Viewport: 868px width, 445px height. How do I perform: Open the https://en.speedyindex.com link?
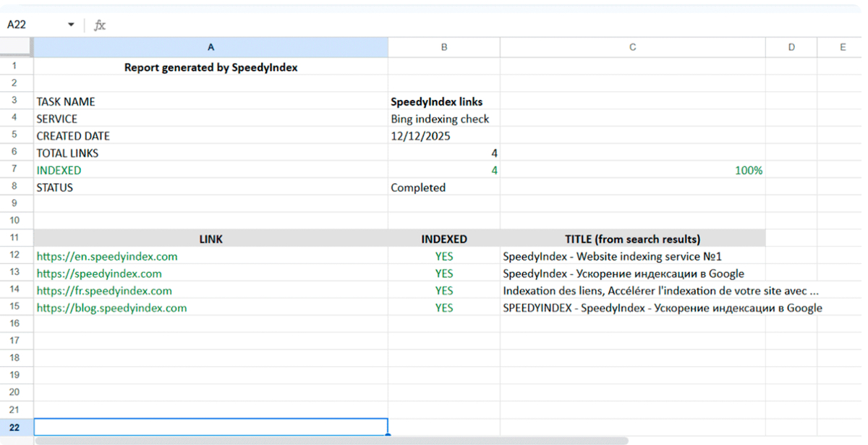[x=107, y=256]
